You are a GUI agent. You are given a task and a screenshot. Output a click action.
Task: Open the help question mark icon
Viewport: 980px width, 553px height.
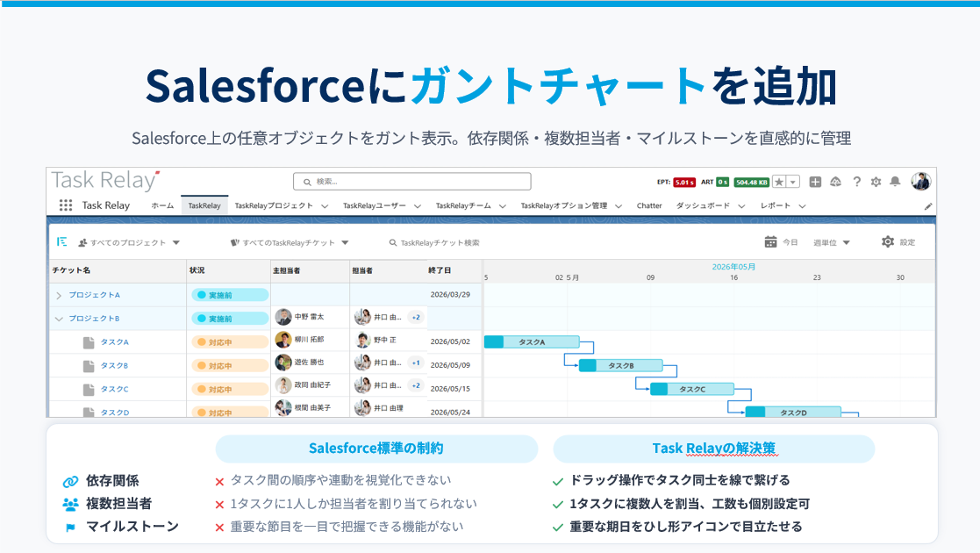(x=857, y=182)
